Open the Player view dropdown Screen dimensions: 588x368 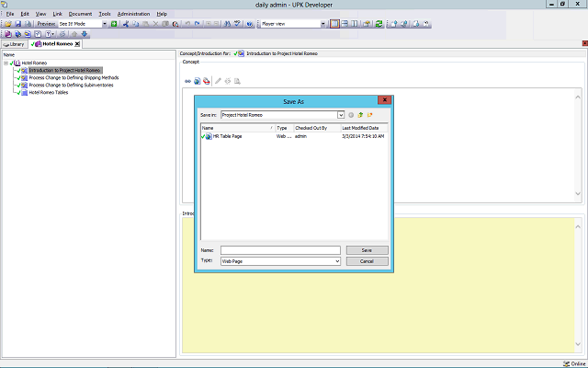point(322,24)
